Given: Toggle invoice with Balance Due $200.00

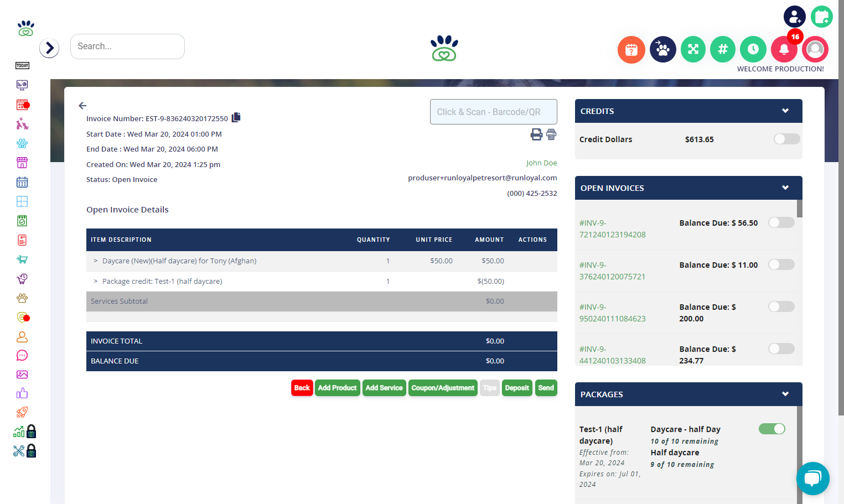Looking at the screenshot, I should point(781,306).
